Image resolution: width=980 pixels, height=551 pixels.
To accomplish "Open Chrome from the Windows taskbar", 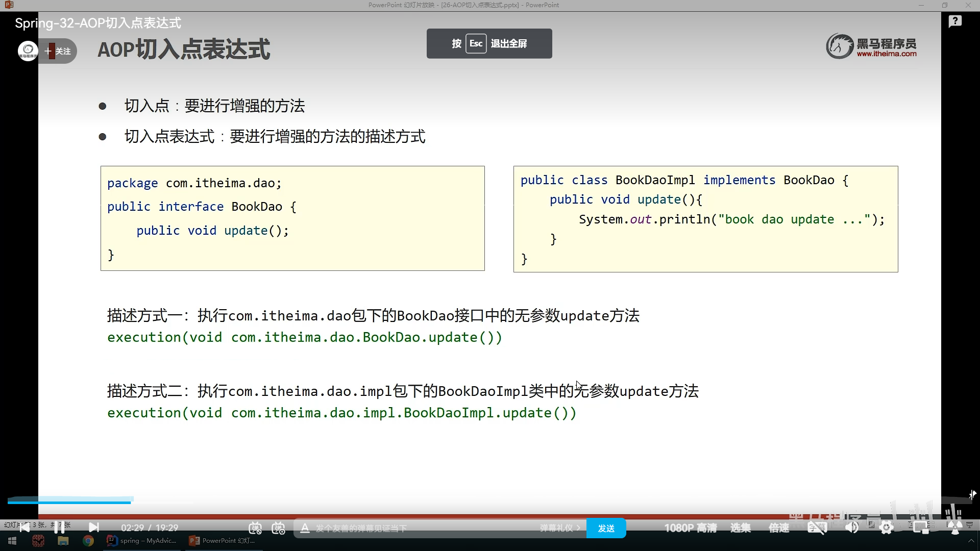I will pos(88,541).
